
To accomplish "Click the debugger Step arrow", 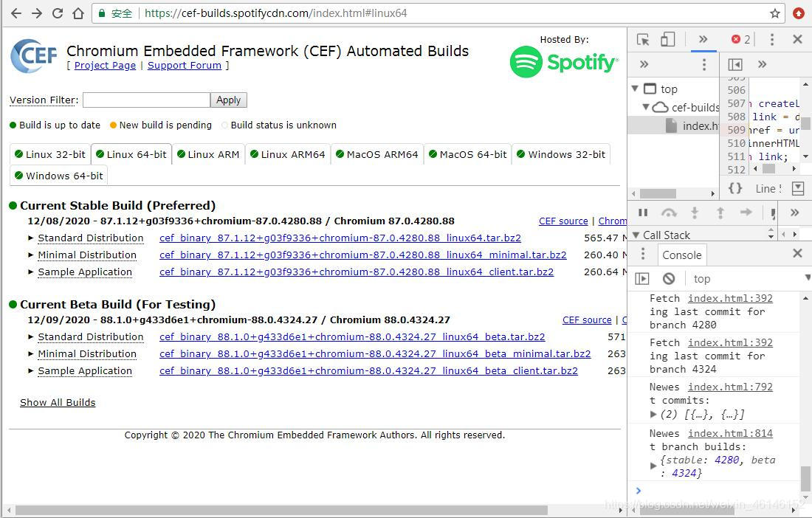I will tap(746, 213).
